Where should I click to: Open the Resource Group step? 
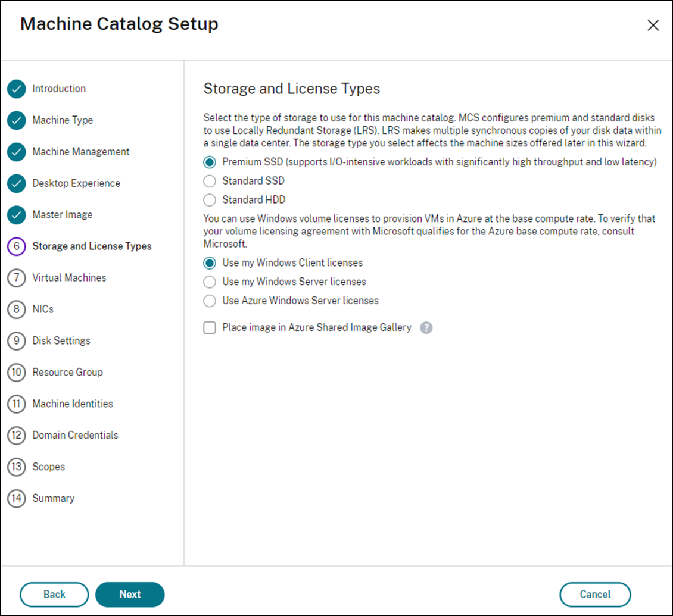(67, 372)
